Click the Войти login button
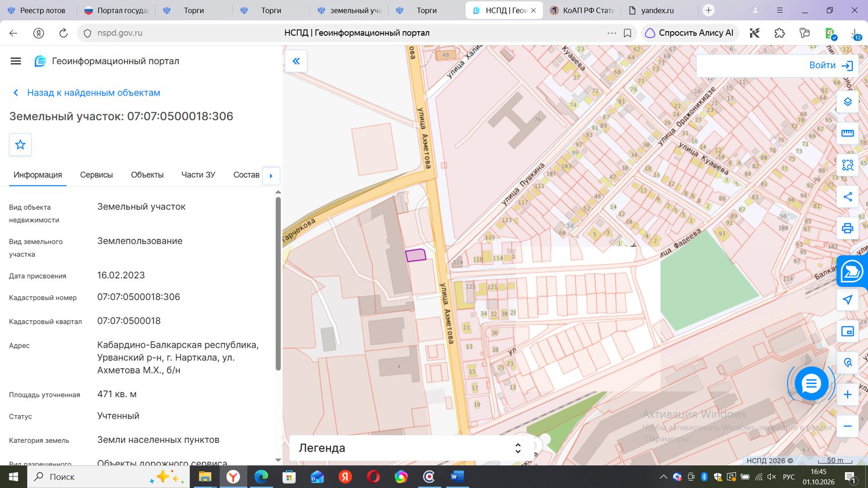Screen dimensions: 868x488 click(831, 65)
